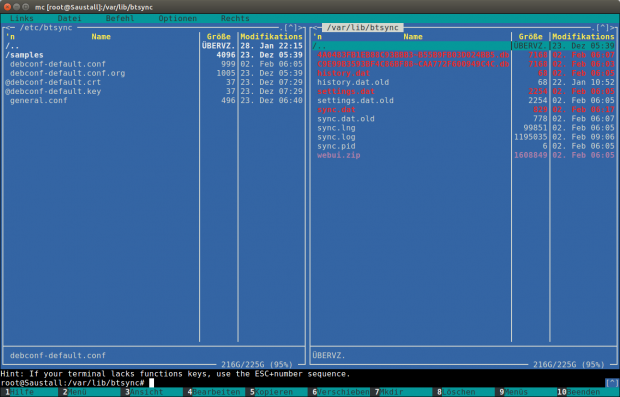The width and height of the screenshot is (620, 397).
Task: Select the highlighted /.. entry in right panel
Action: tap(463, 46)
